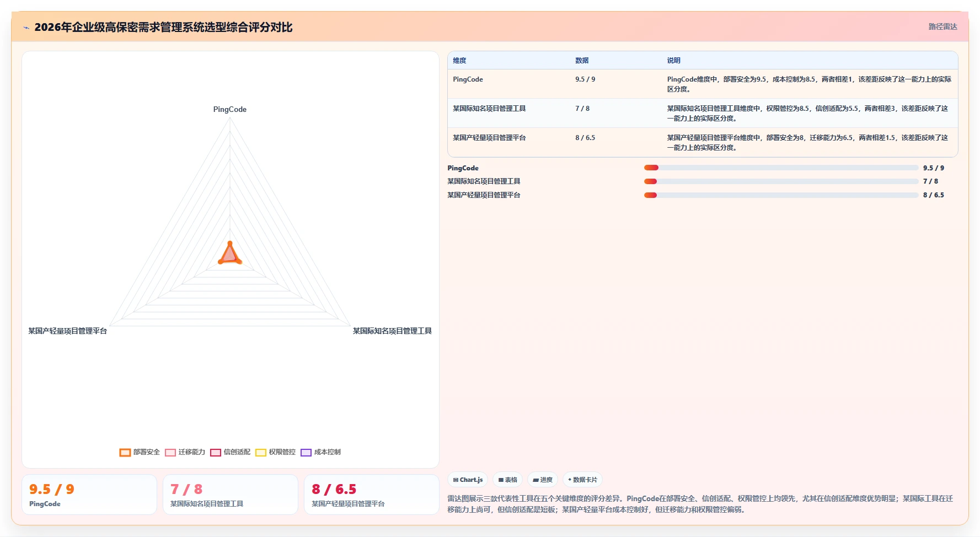Screen dimensions: 980x537
Task: Click the 某国产轻量项目管理平台 progress bar
Action: tap(781, 195)
